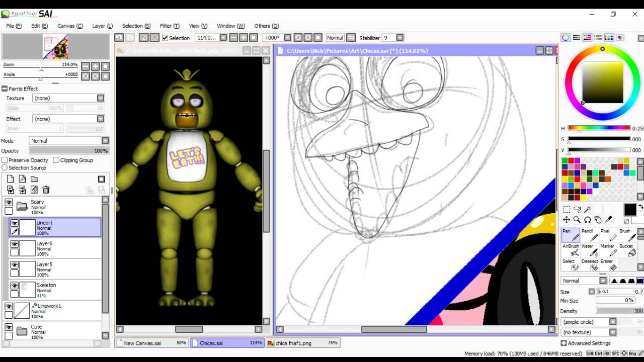Open the Filter menu

[170, 26]
